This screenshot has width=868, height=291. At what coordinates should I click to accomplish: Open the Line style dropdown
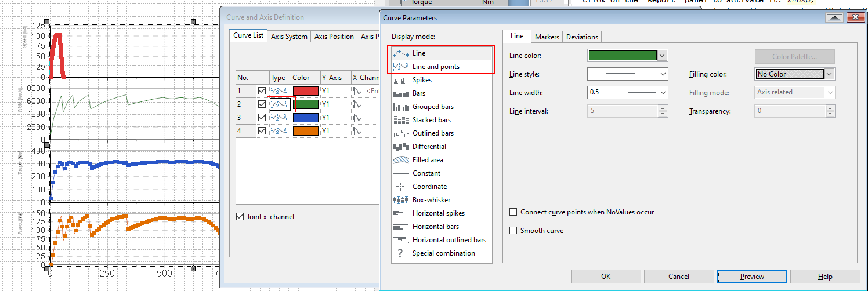click(x=628, y=74)
